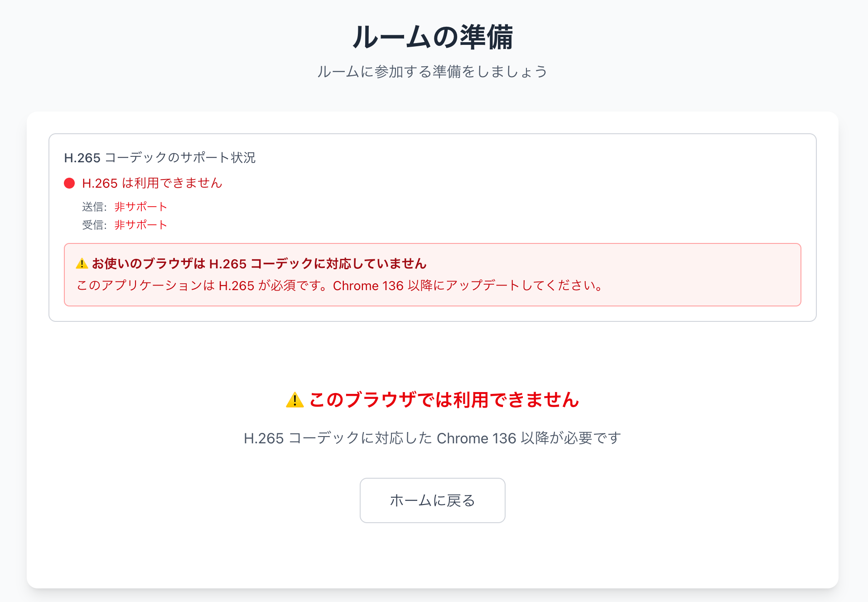Click 以降が必要です ending the bottom gray line

click(x=571, y=438)
